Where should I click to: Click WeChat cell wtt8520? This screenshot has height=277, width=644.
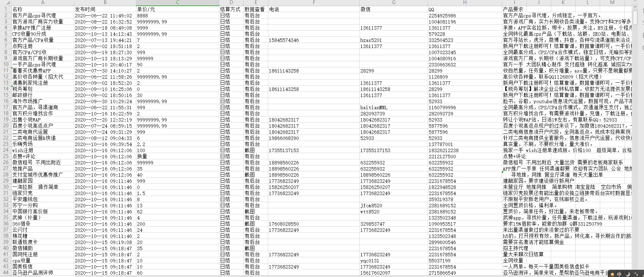pos(394,211)
